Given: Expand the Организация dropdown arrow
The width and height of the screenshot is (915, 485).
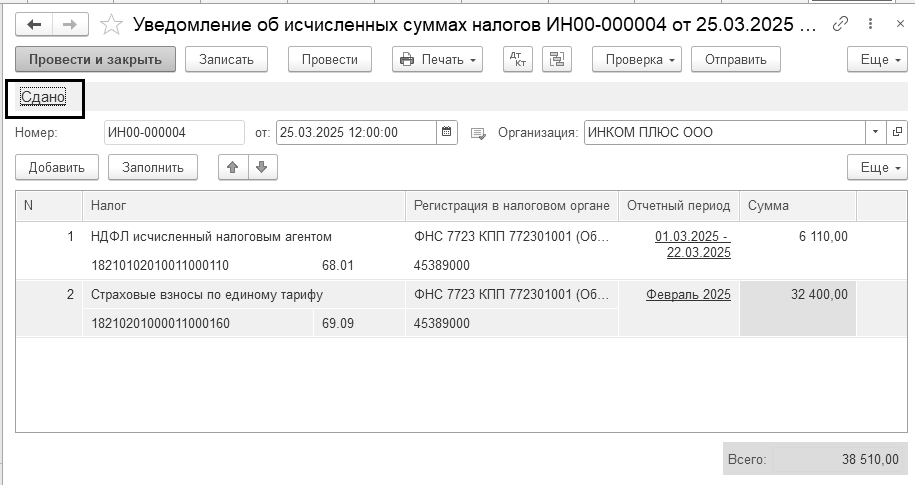Looking at the screenshot, I should click(x=875, y=132).
